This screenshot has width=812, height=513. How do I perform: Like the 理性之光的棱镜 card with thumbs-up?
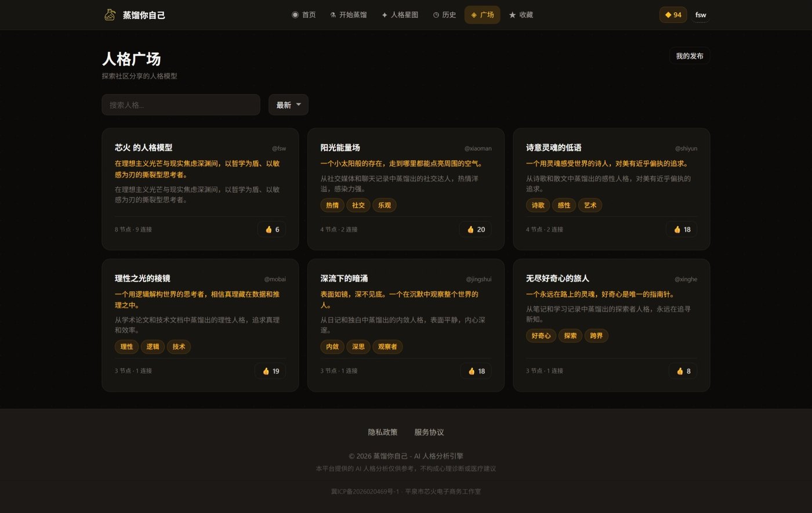tap(270, 371)
